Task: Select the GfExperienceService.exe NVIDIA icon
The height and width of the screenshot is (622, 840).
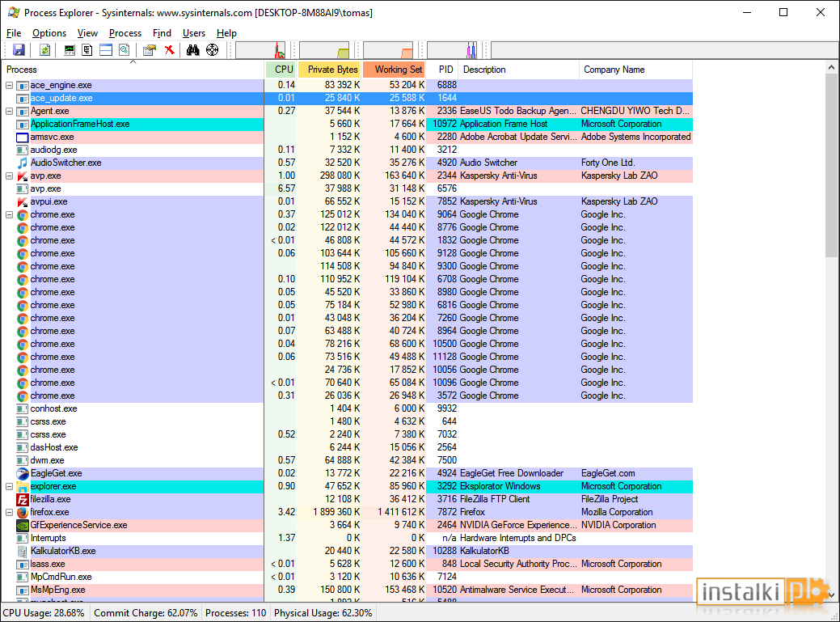Action: [22, 526]
